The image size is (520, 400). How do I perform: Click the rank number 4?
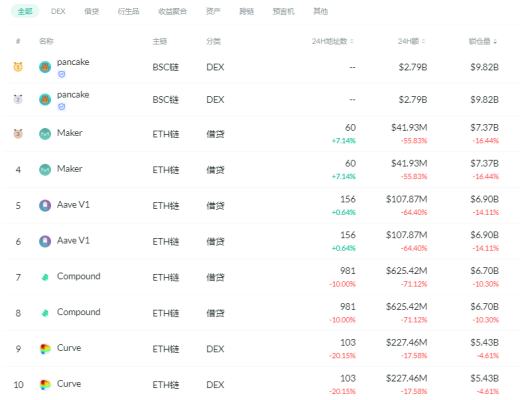pyautogui.click(x=18, y=170)
